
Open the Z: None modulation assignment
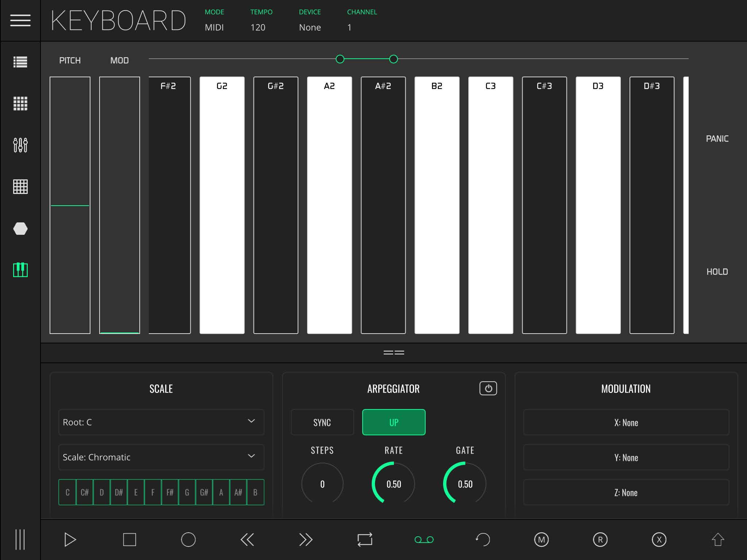[626, 492]
